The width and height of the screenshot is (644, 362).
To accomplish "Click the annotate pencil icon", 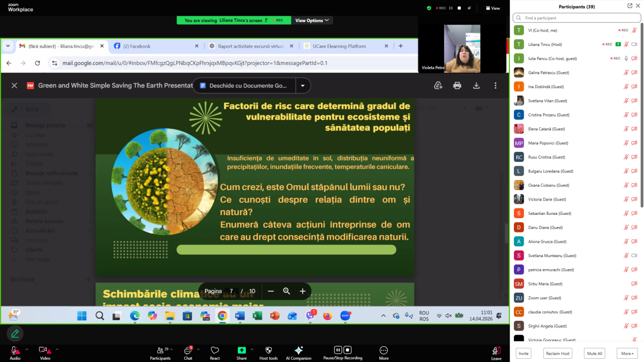I will (15, 333).
